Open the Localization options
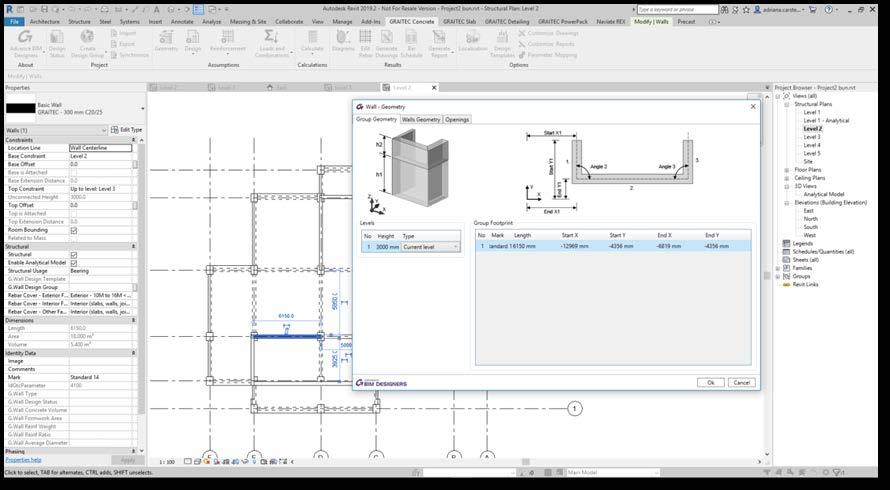This screenshot has height=490, width=890. (x=473, y=42)
